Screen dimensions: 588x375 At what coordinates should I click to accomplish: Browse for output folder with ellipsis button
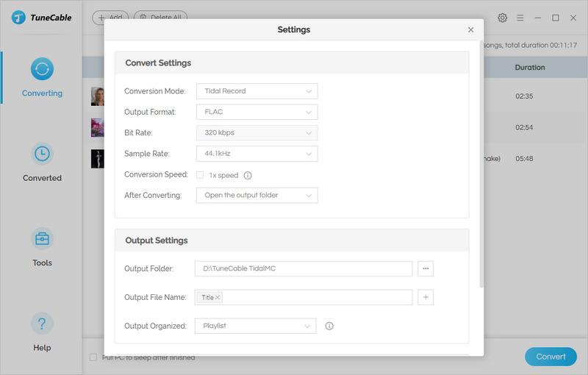(x=426, y=268)
